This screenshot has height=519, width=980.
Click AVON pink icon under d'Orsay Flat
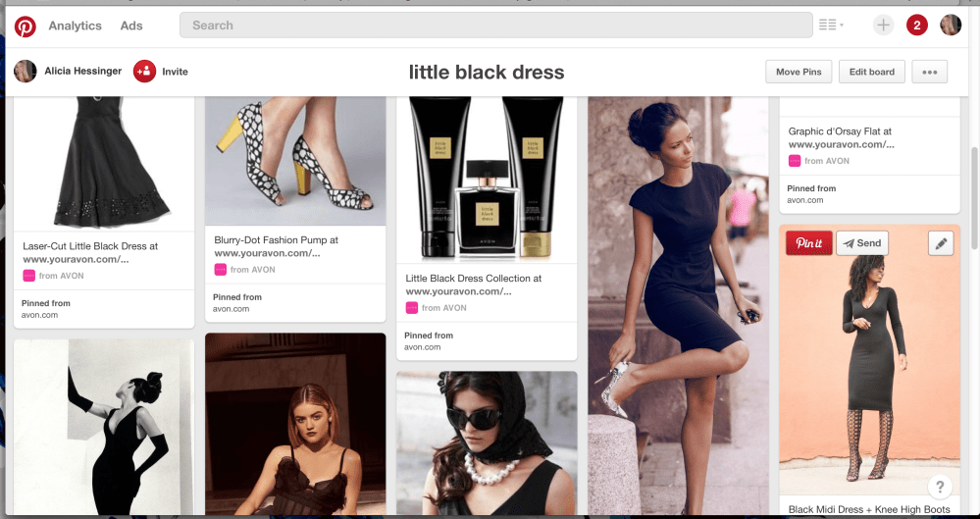(x=795, y=161)
